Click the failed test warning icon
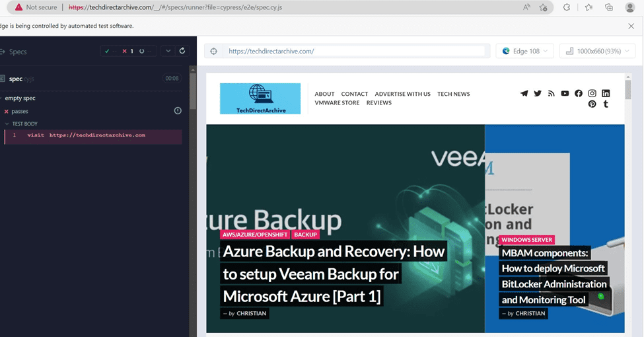The height and width of the screenshot is (337, 644). coord(178,111)
